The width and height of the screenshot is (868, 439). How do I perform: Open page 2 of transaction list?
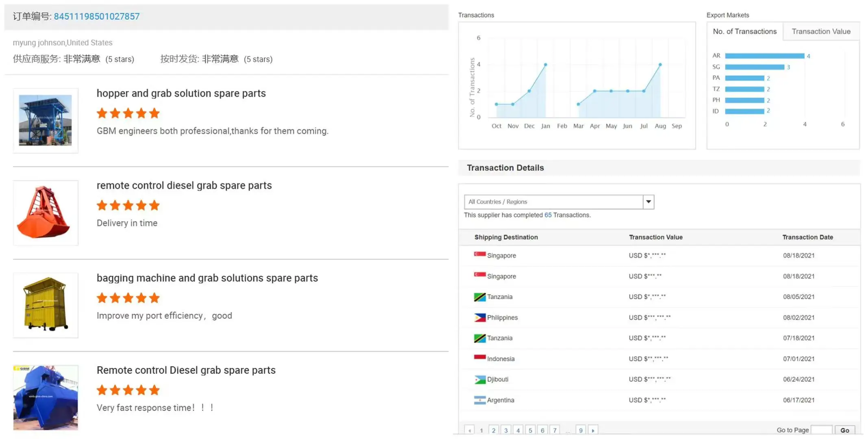[494, 430]
